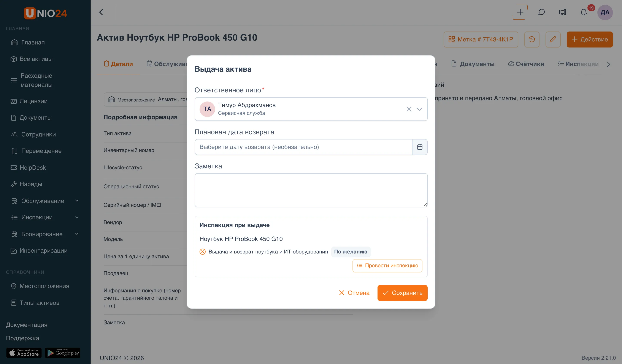Viewport: 622px width, 364px height.
Task: Switch to the Детали tab
Action: tap(119, 64)
